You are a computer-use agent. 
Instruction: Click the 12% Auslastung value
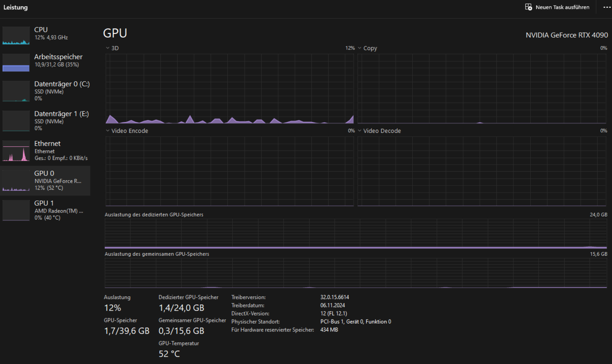(112, 308)
